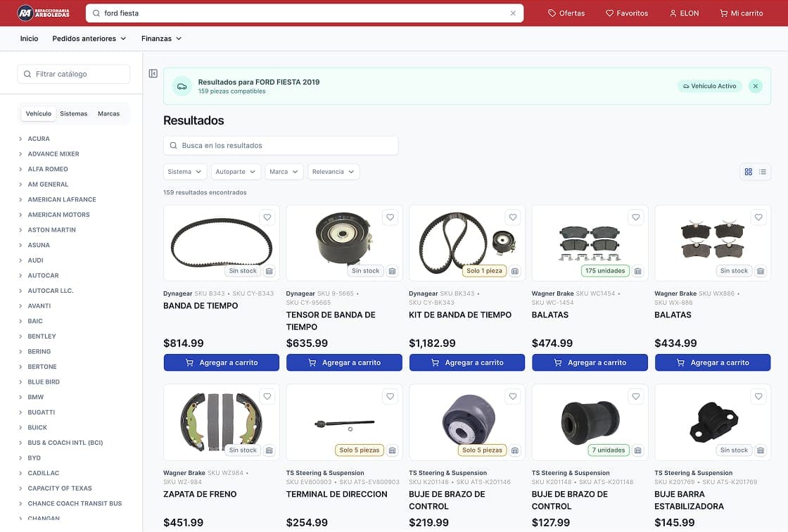Add KIT DE BANDA DE TIEMPO to cart
Image resolution: width=788 pixels, height=532 pixels.
click(467, 362)
